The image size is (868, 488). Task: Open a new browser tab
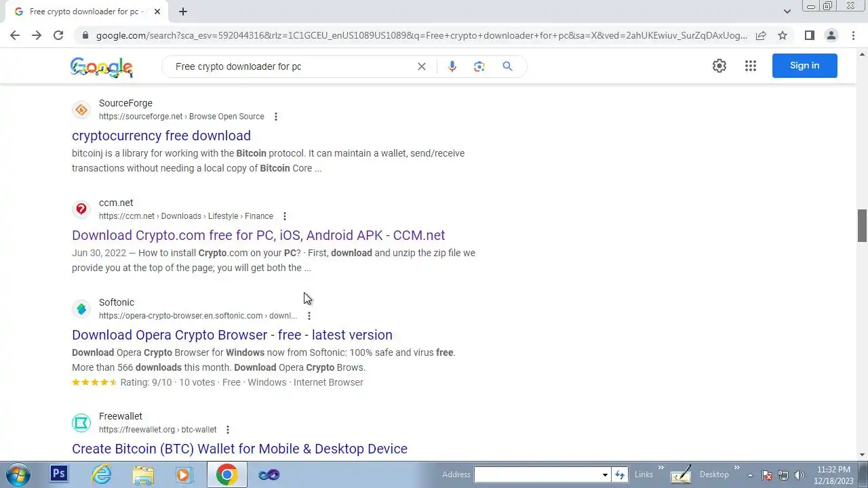click(x=183, y=12)
